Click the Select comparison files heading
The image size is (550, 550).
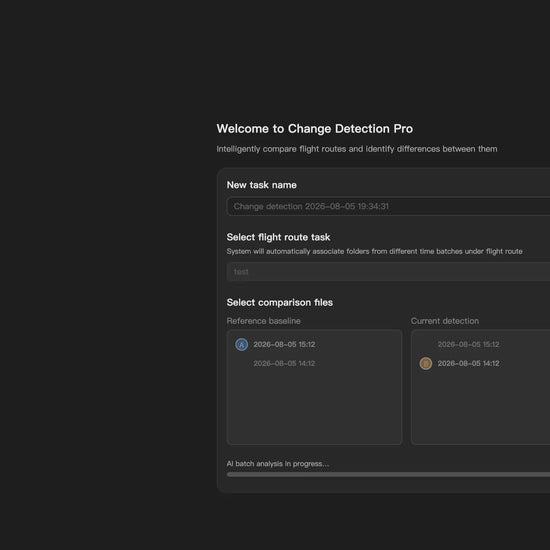280,302
